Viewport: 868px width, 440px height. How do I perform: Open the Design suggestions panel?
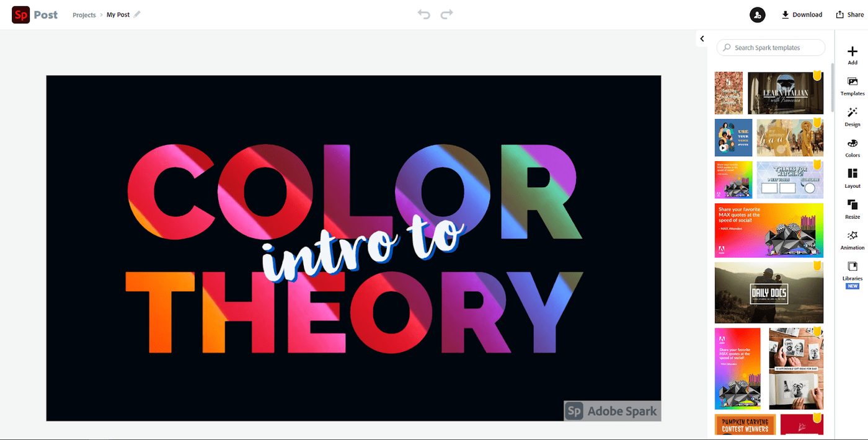(852, 117)
